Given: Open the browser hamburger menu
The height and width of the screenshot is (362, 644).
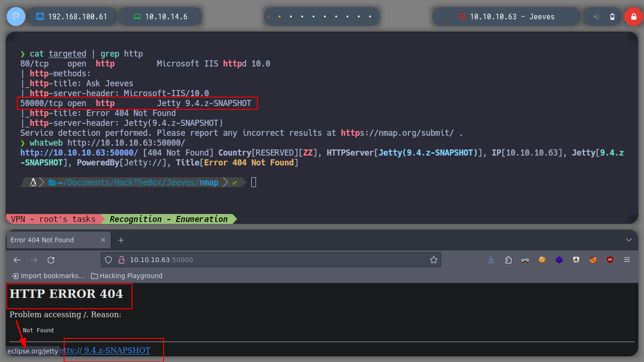Looking at the screenshot, I should click(x=627, y=260).
